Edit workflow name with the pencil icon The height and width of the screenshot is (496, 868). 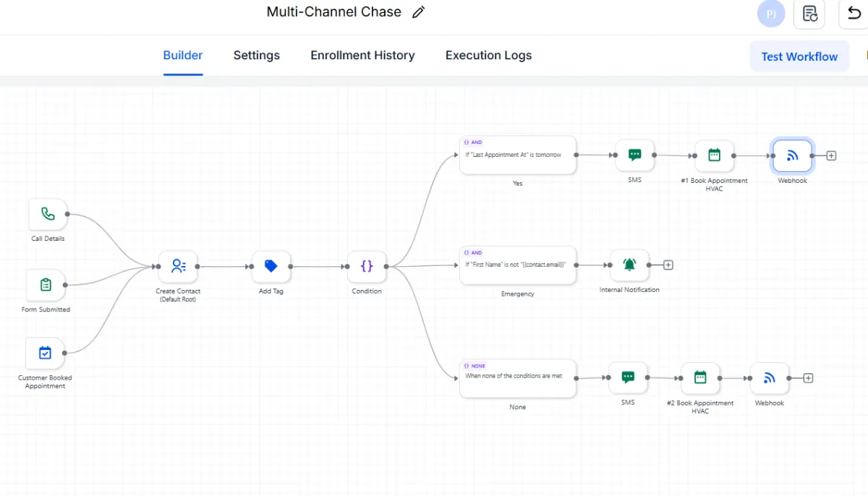click(x=418, y=12)
